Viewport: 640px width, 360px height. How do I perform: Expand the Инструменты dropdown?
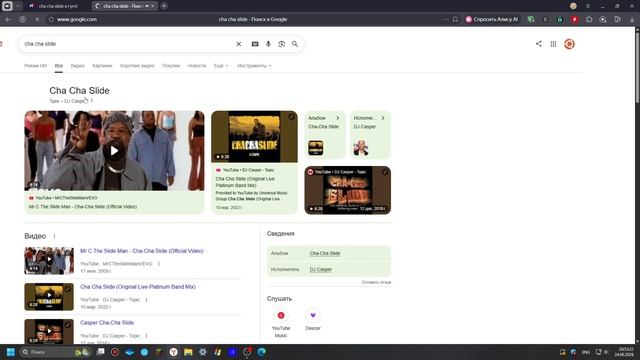point(254,66)
